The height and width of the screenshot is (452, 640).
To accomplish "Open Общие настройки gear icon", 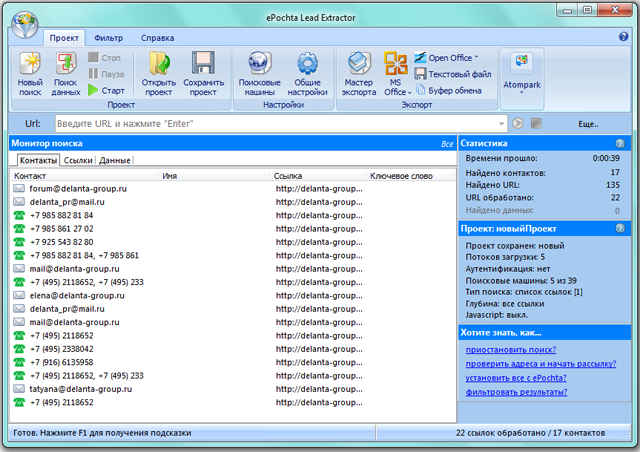I will click(307, 64).
